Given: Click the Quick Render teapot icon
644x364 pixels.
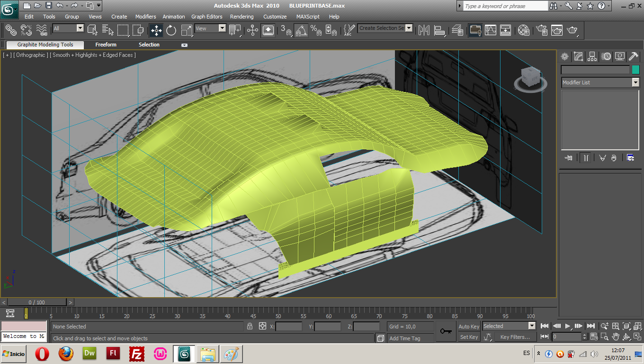Looking at the screenshot, I should [572, 30].
